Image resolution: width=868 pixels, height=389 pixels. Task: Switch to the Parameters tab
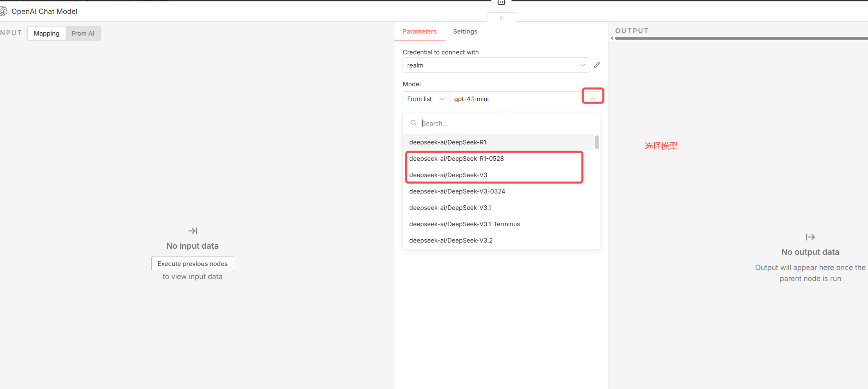(419, 31)
